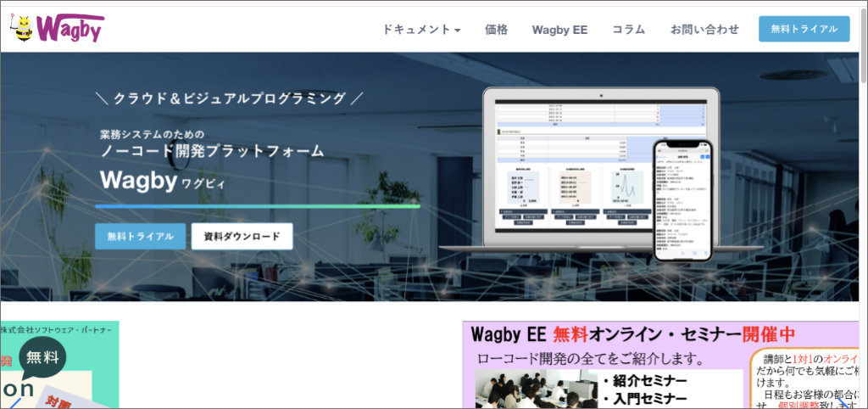Screen dimensions: 868x409
Task: Click the smartphone mockup image
Action: click(x=683, y=199)
